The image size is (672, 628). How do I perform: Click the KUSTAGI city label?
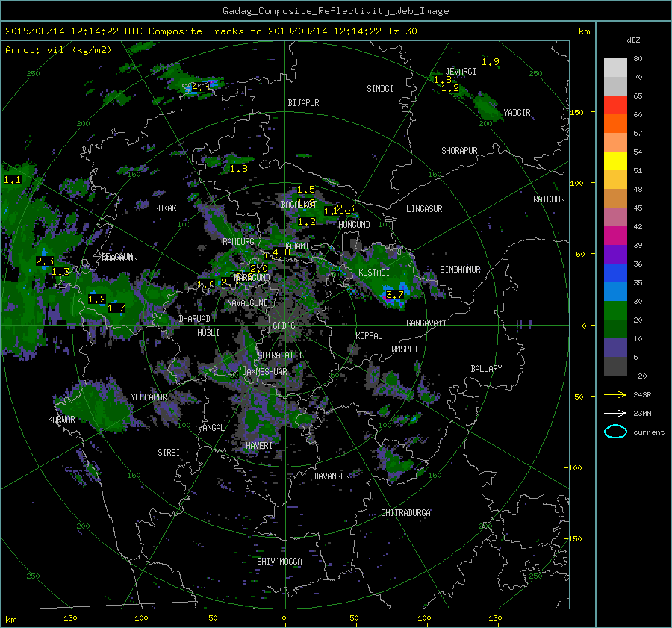[x=374, y=273]
